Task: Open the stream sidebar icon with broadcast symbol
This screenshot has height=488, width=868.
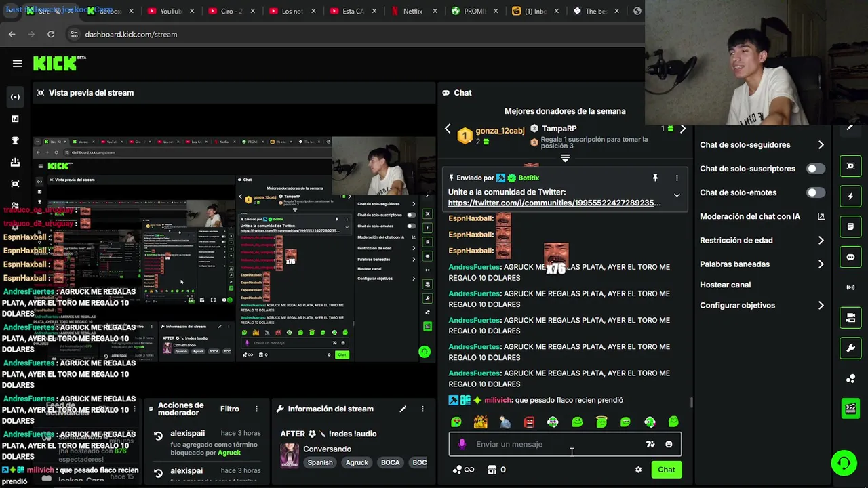Action: 15,97
